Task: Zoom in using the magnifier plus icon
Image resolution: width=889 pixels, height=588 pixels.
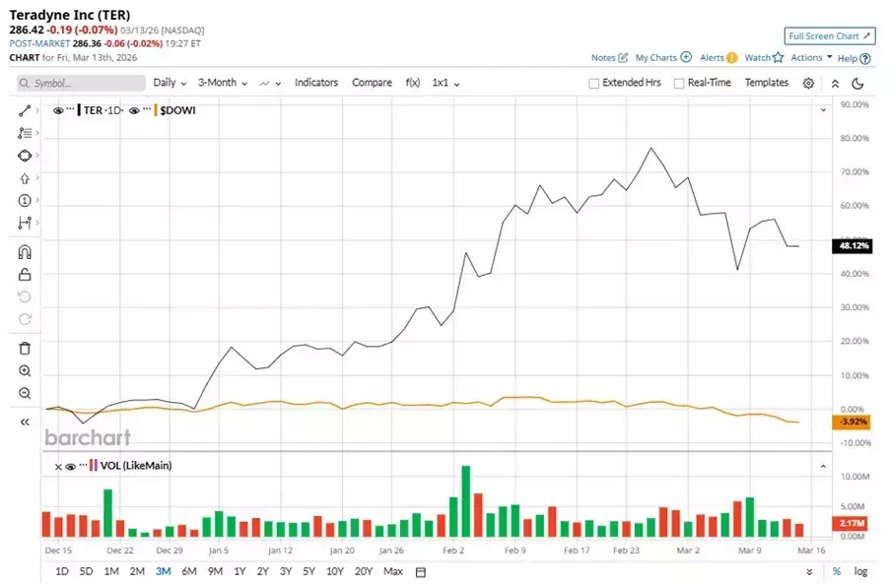Action: (25, 371)
